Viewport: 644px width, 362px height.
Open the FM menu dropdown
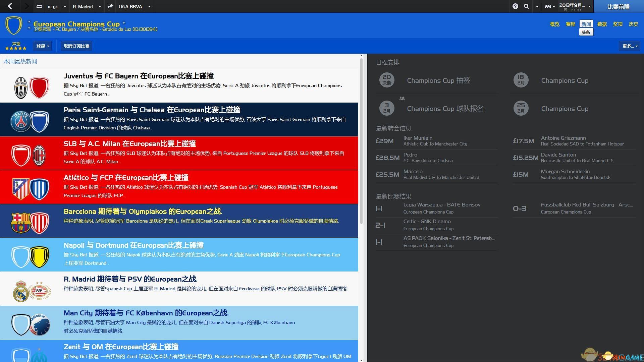point(550,6)
